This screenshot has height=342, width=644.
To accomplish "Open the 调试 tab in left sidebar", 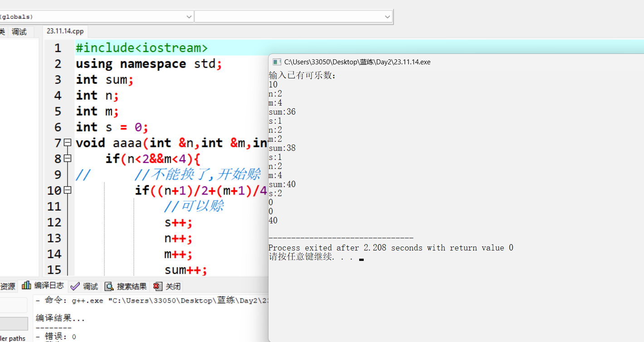I will (19, 32).
